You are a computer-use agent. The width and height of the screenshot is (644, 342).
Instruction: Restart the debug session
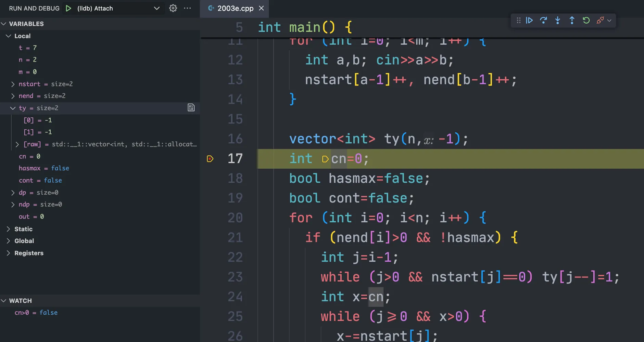coord(586,21)
